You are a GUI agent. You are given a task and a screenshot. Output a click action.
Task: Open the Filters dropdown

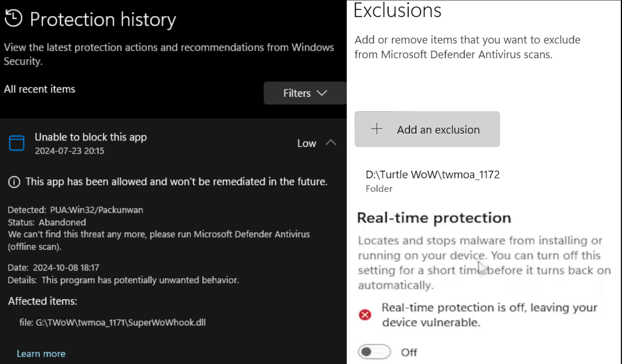(305, 93)
